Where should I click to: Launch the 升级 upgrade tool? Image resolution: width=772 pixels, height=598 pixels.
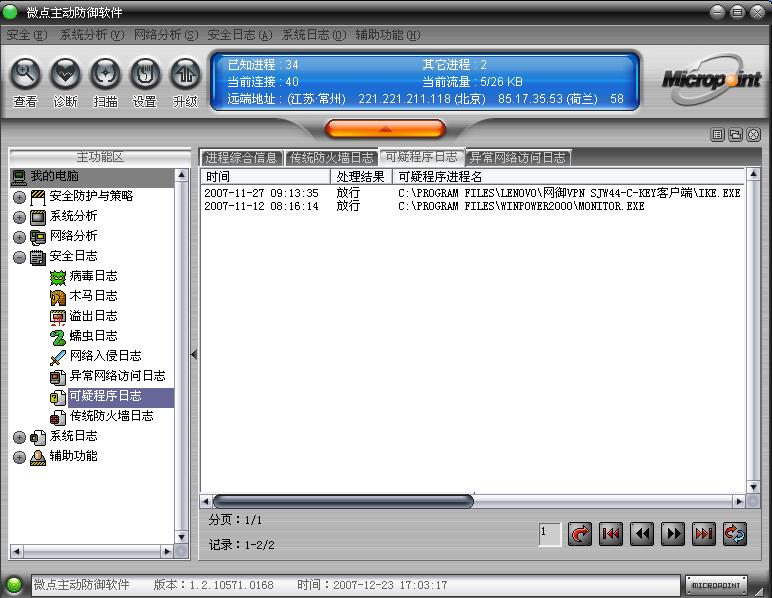pyautogui.click(x=185, y=74)
